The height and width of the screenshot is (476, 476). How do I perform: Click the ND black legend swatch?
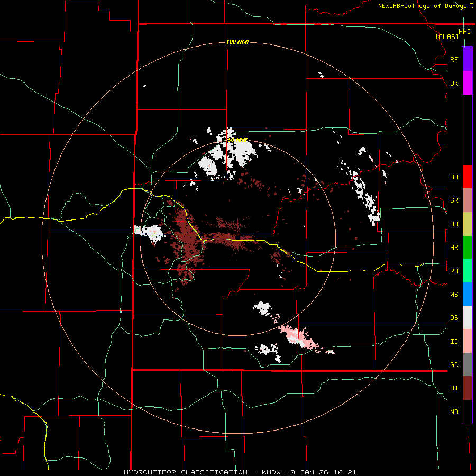coord(467,411)
